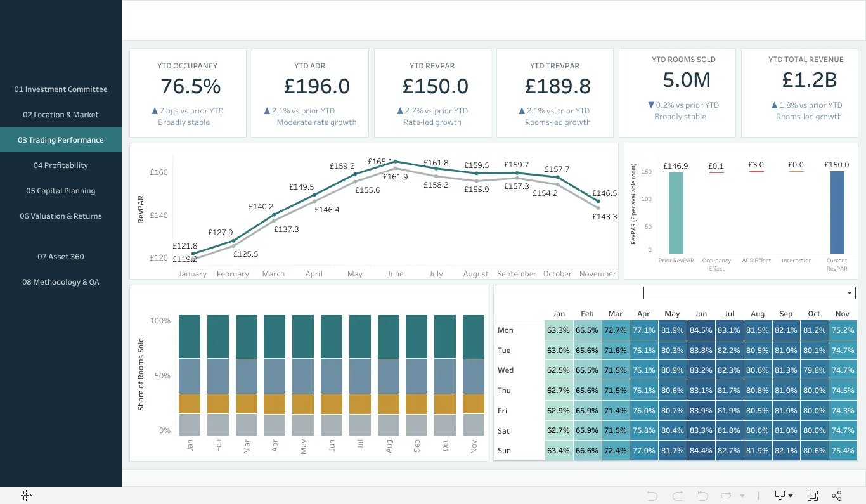This screenshot has height=504, width=866.
Task: Open the heatmap filter dropdown
Action: point(749,293)
